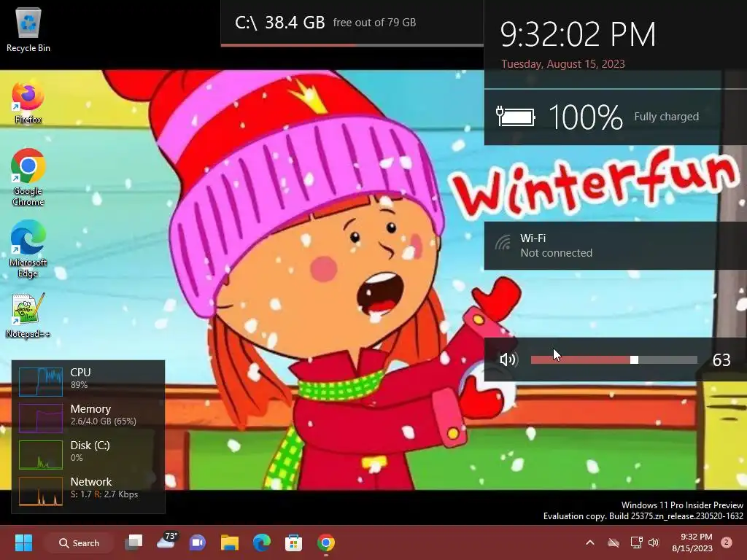Click the 100% battery reading

[586, 117]
